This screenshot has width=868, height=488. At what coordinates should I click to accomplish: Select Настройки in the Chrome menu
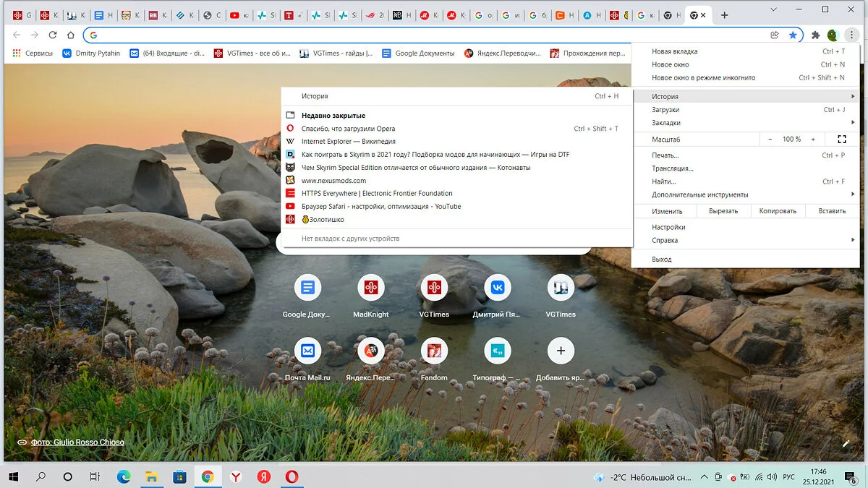click(668, 227)
